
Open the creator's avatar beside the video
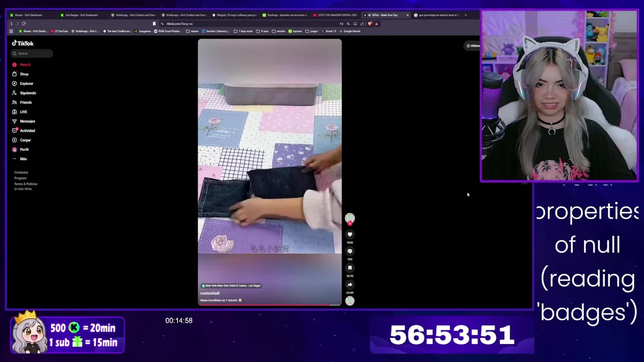click(350, 218)
